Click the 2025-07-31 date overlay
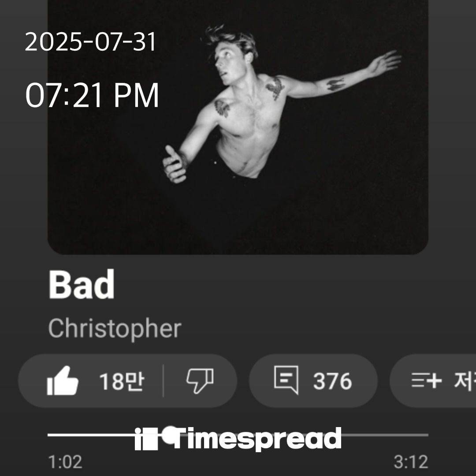The image size is (476, 476). coord(90,41)
